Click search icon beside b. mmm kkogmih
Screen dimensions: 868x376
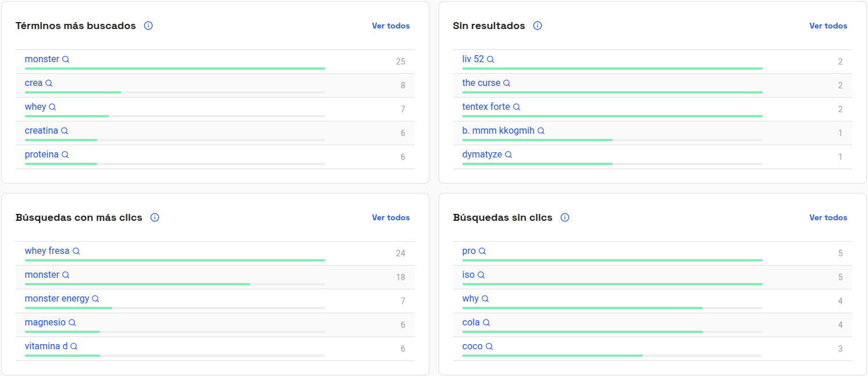(541, 131)
